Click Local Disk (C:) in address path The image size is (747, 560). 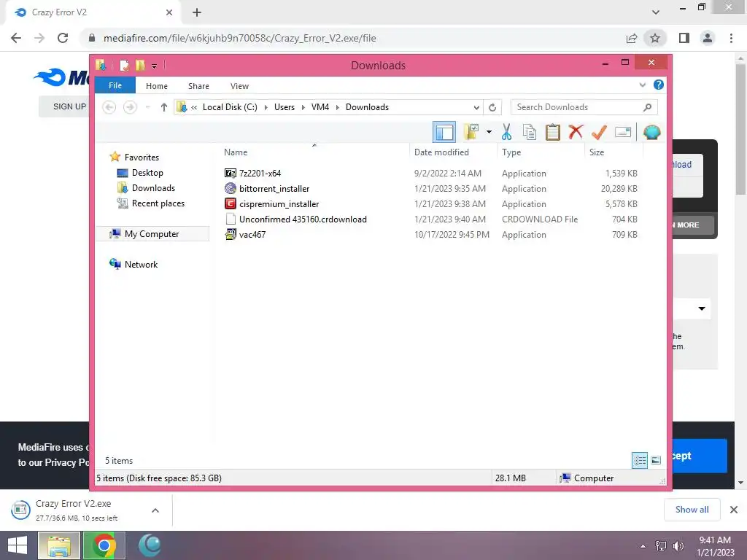(x=230, y=107)
